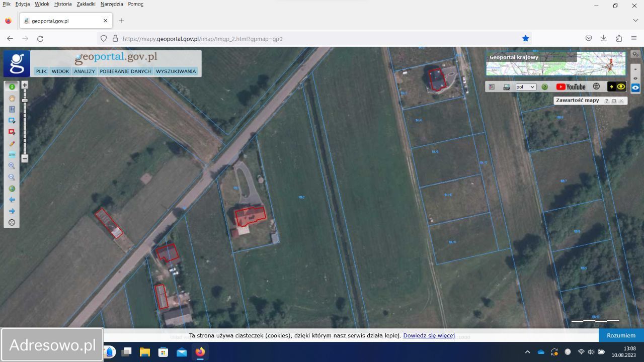The image size is (644, 362).
Task: Open the WYSZUKIWANIA menu
Action: tap(176, 71)
